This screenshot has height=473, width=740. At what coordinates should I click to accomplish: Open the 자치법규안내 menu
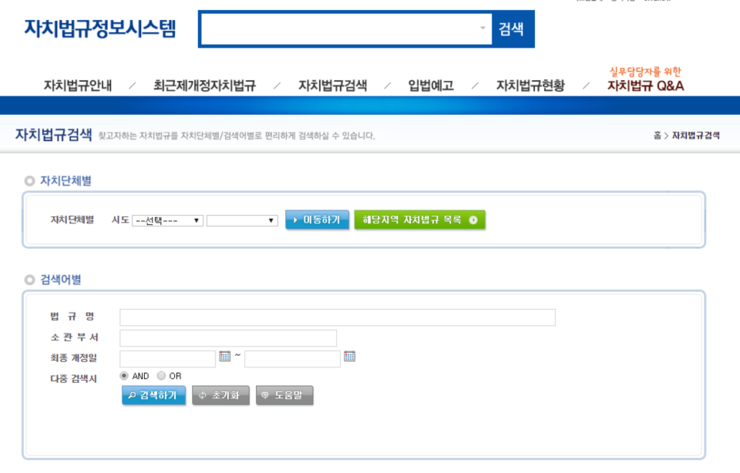(x=78, y=86)
